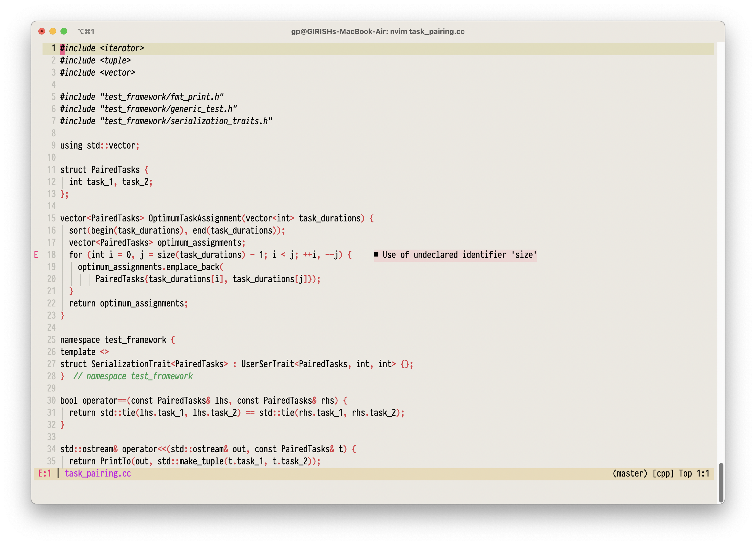Click the diagnostic square marker before error message
This screenshot has height=545, width=756.
(x=376, y=255)
